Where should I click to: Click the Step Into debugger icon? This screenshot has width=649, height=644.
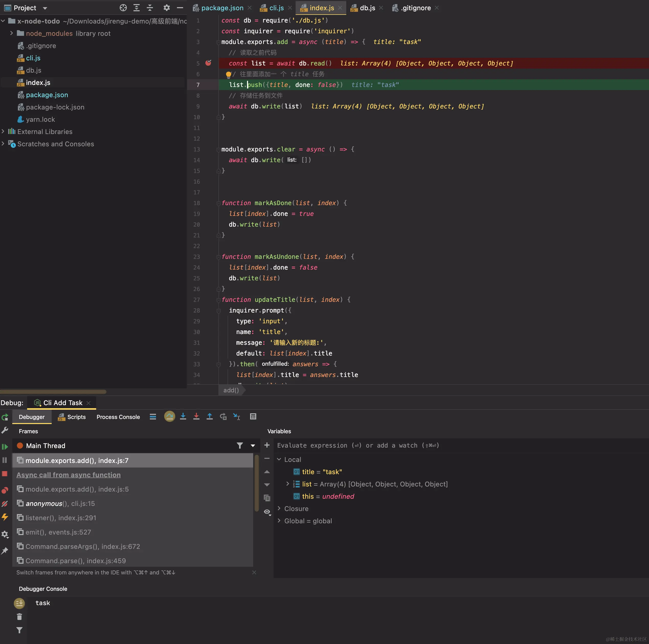(x=183, y=417)
